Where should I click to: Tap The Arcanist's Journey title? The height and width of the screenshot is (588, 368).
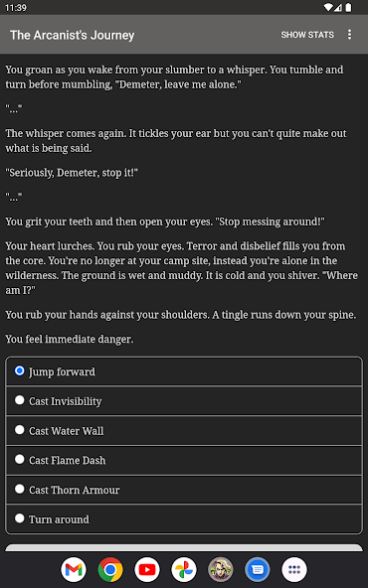(72, 35)
